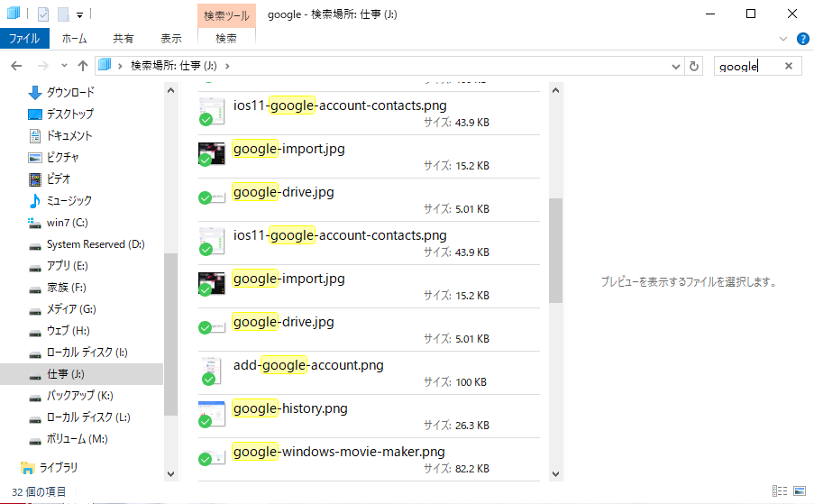Screen dimensions: 814x504
Task: Expand the ribbon with the chevron
Action: (782, 39)
